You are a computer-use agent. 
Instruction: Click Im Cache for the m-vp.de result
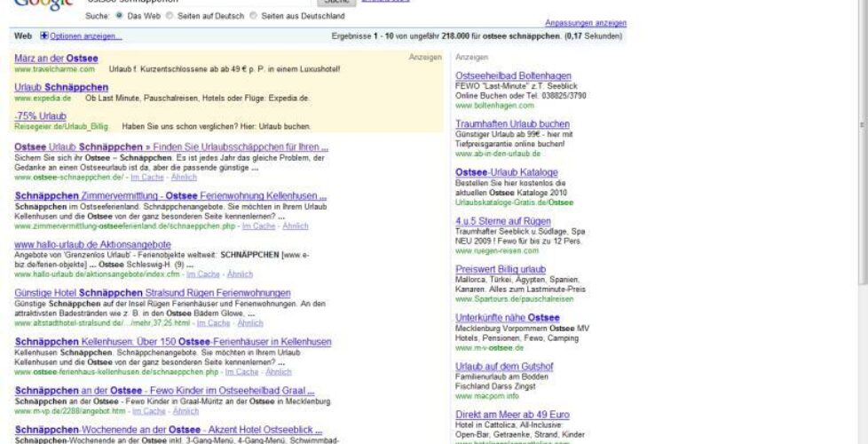click(149, 411)
